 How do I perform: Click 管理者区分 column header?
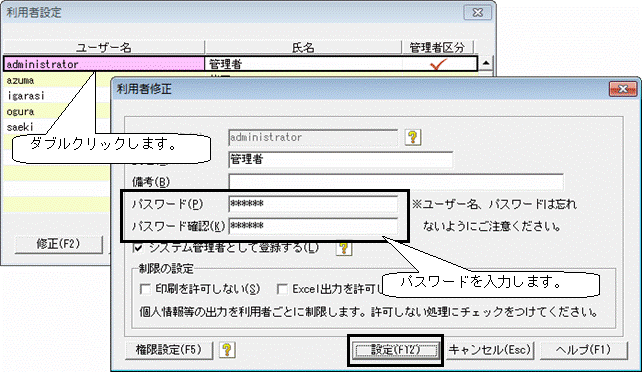coord(437,47)
